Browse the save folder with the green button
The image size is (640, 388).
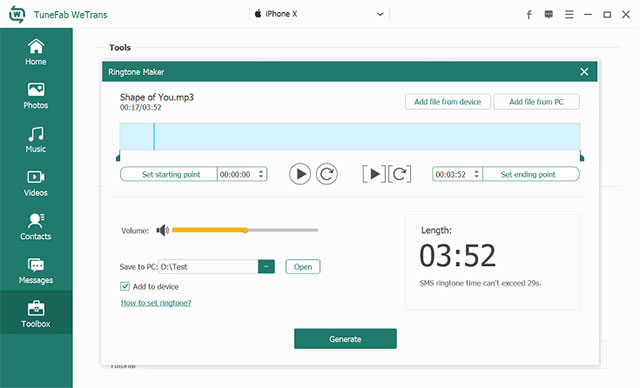[x=266, y=267]
